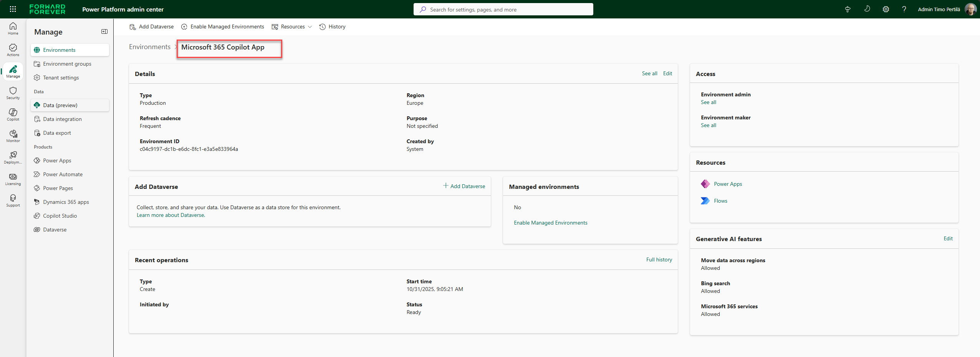Click the Environments breadcrumb link
The image size is (980, 357).
[150, 47]
